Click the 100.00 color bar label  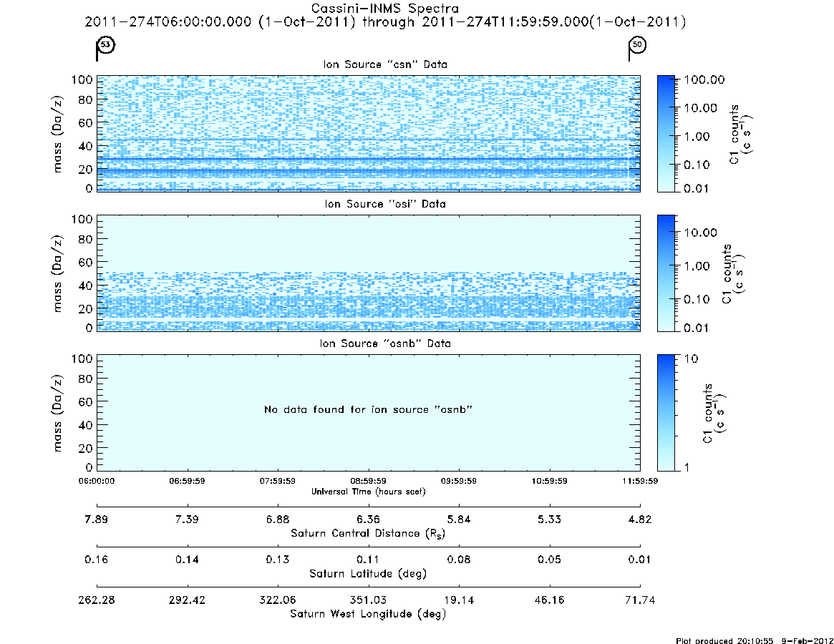704,79
